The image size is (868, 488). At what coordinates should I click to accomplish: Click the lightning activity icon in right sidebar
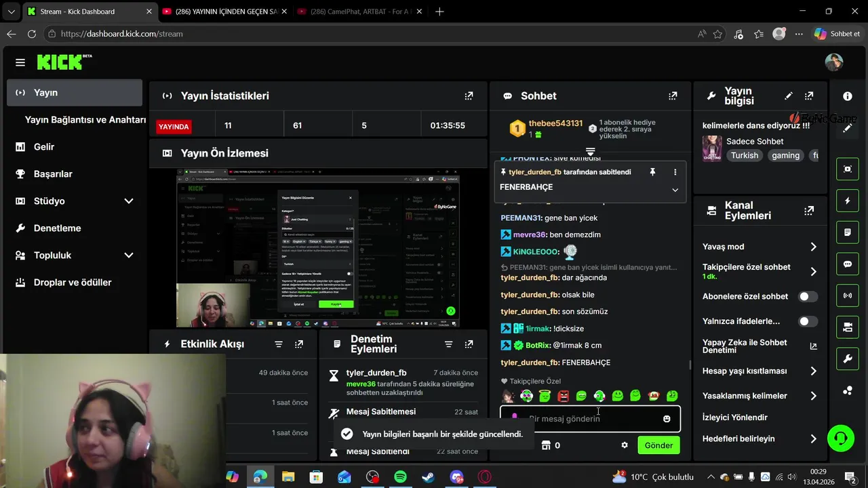[x=848, y=201]
